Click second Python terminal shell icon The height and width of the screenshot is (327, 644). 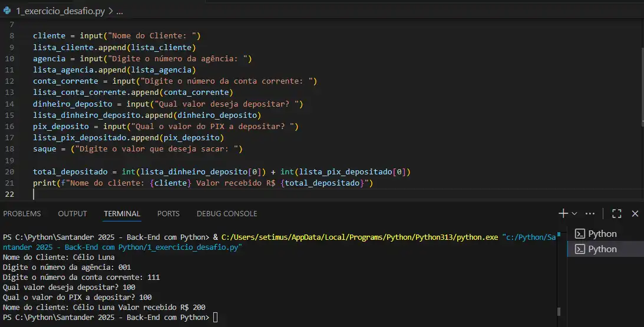(580, 249)
